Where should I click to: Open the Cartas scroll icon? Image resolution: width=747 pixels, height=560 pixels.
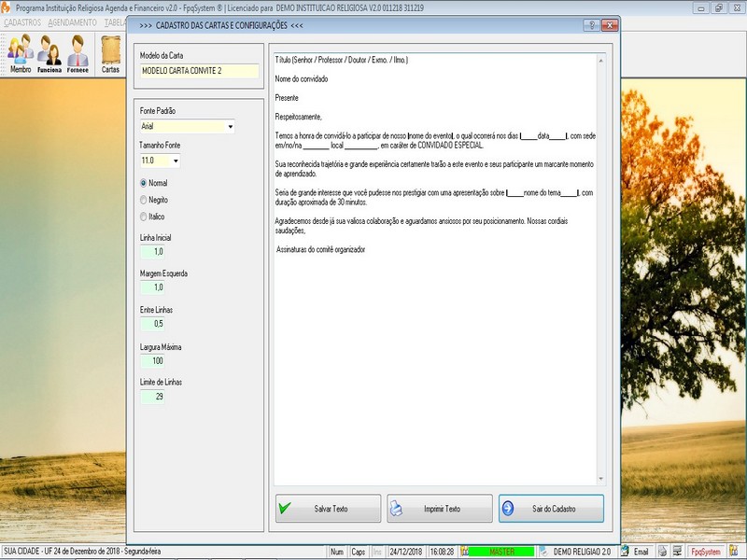tap(110, 54)
